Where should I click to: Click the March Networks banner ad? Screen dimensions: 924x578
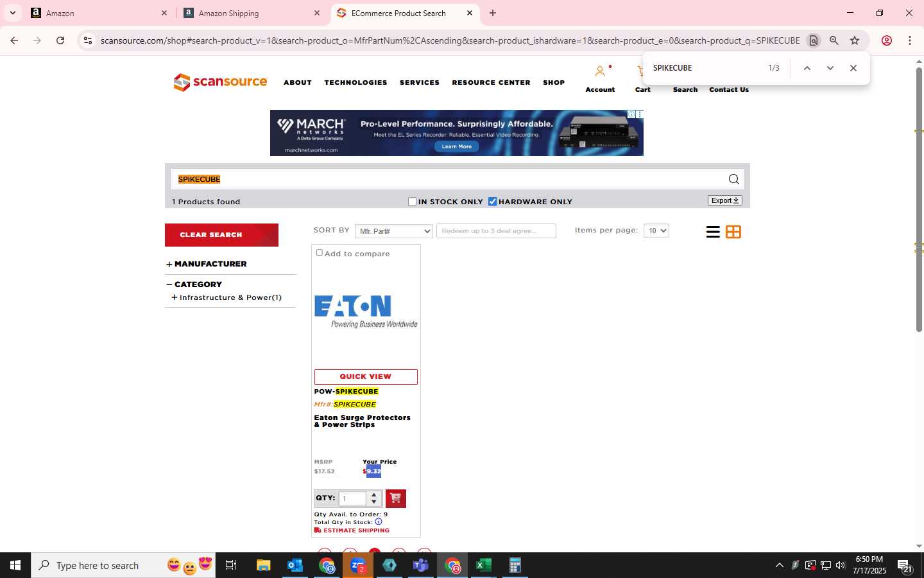(x=456, y=133)
